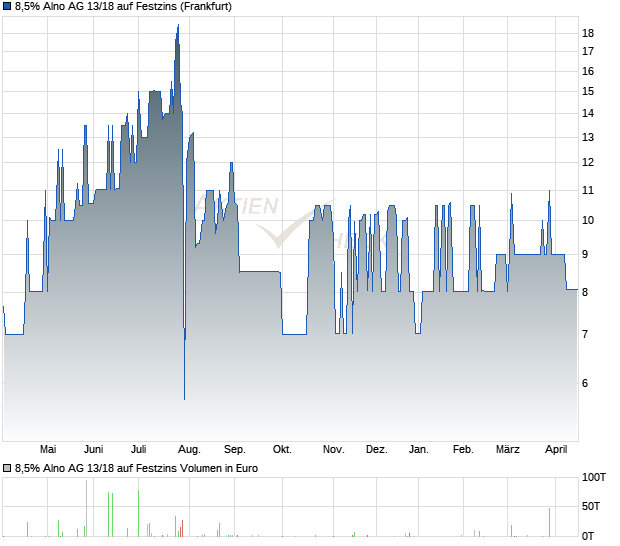Click the price axis value 15
This screenshot has width=620, height=546.
(x=588, y=91)
